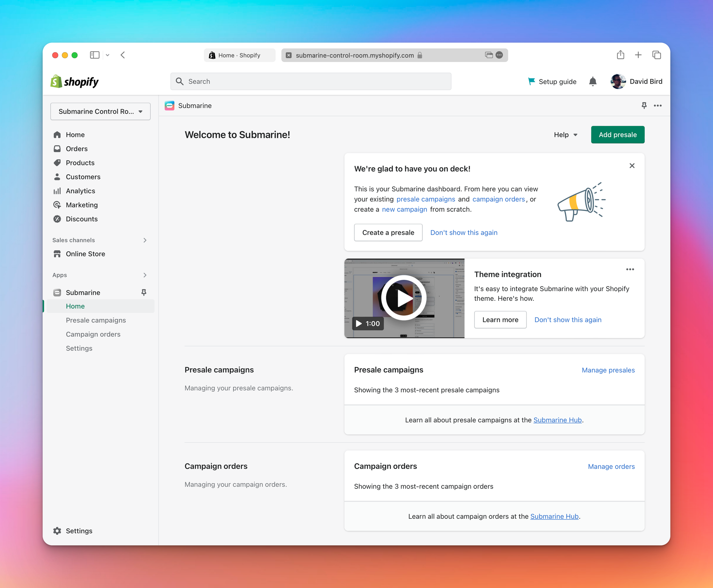Unpin Submarine with the sidebar pin icon
This screenshot has width=713, height=588.
click(144, 292)
